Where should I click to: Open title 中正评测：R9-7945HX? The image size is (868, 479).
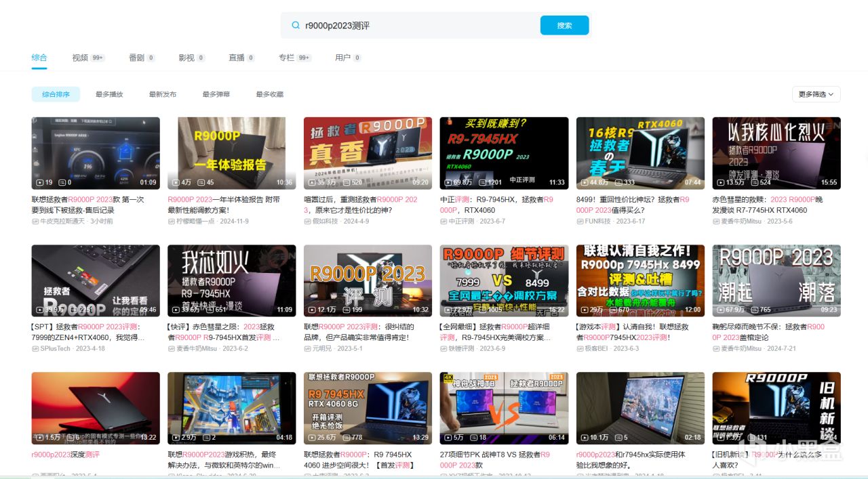click(x=497, y=205)
